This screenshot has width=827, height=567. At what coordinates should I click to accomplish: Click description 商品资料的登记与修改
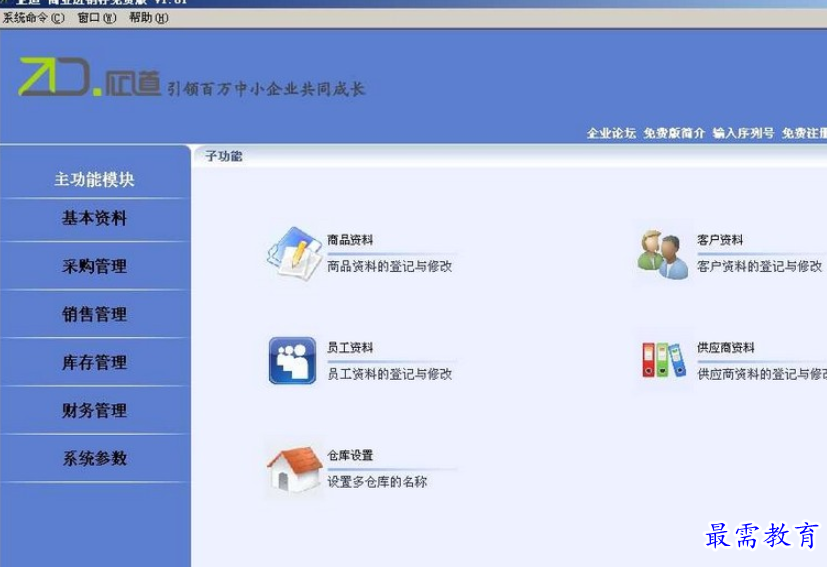pos(389,266)
